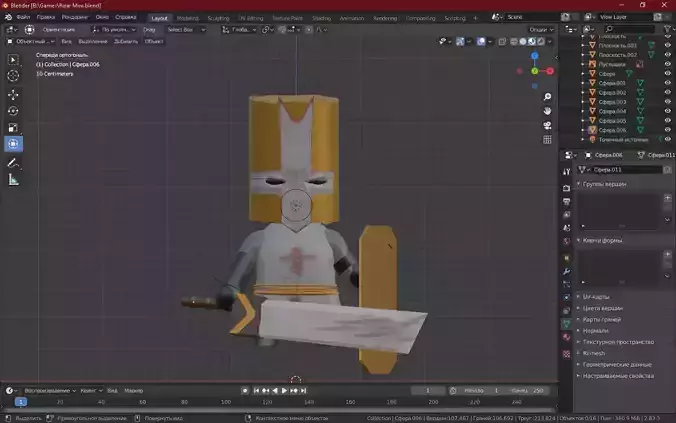Click the current frame number field

428,391
